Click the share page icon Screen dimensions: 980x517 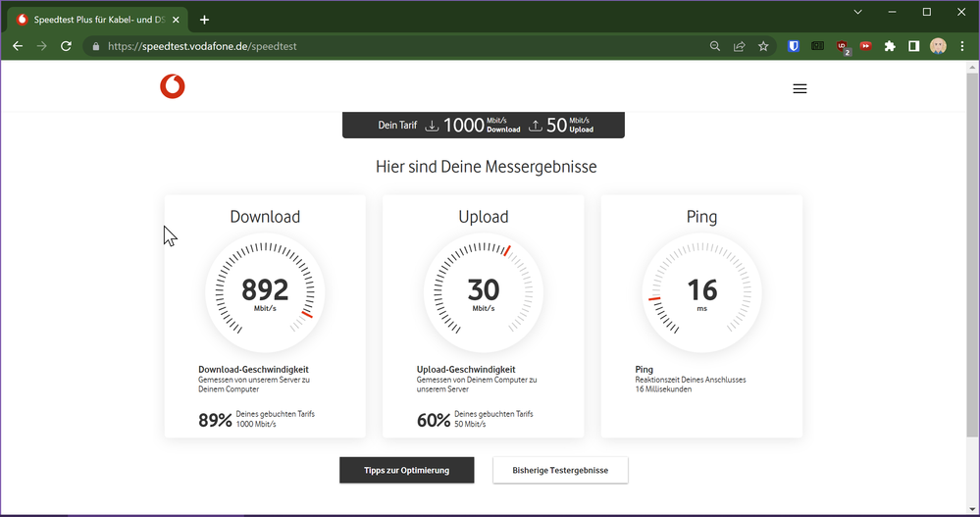tap(740, 46)
